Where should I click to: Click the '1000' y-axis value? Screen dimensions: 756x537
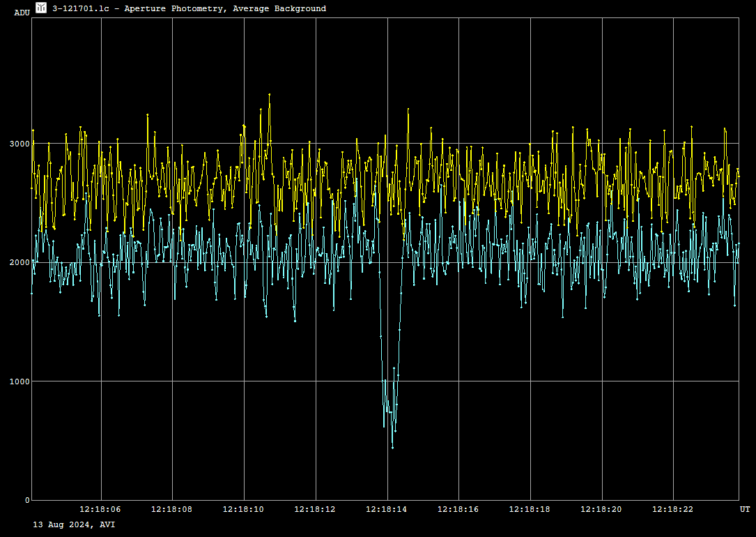point(20,381)
